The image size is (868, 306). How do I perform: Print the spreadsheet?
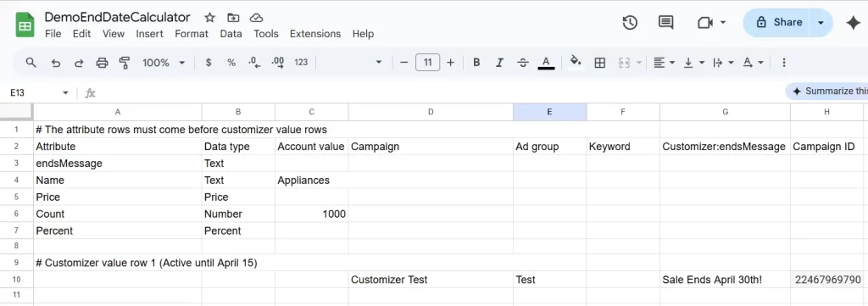pos(102,63)
